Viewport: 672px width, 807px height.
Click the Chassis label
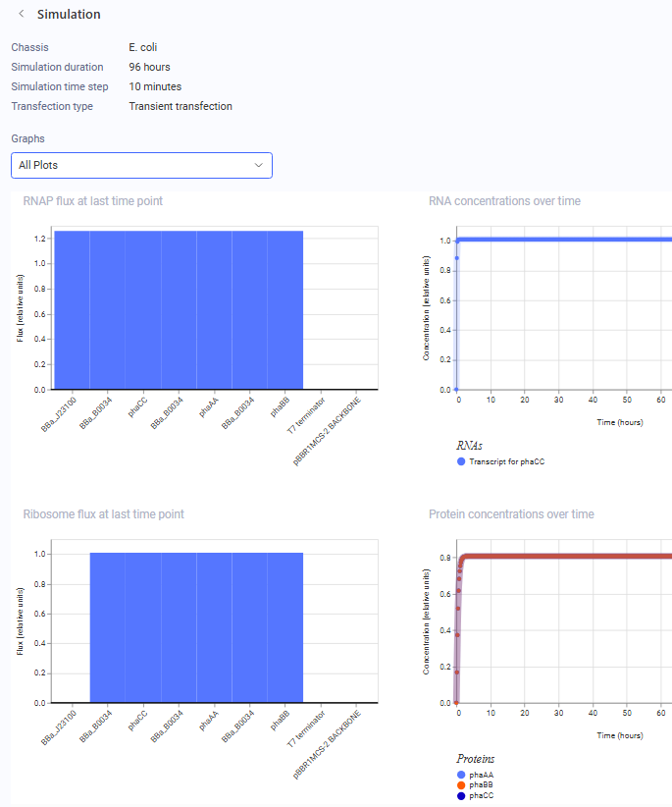(x=29, y=47)
